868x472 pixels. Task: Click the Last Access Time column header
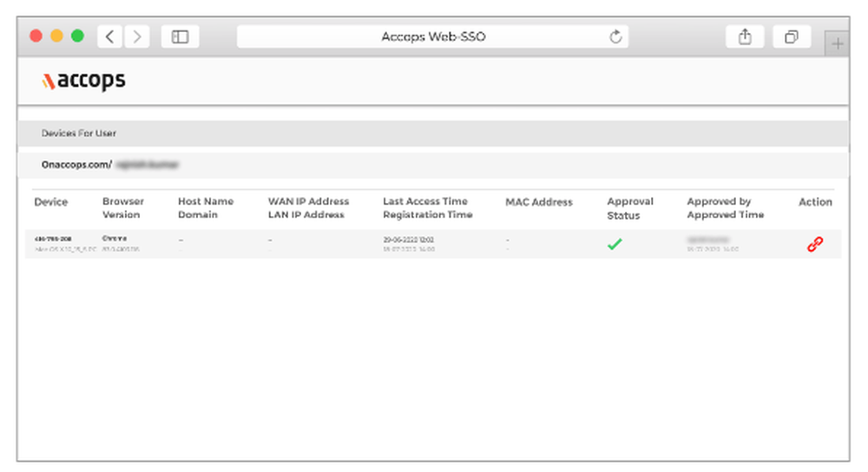[425, 201]
